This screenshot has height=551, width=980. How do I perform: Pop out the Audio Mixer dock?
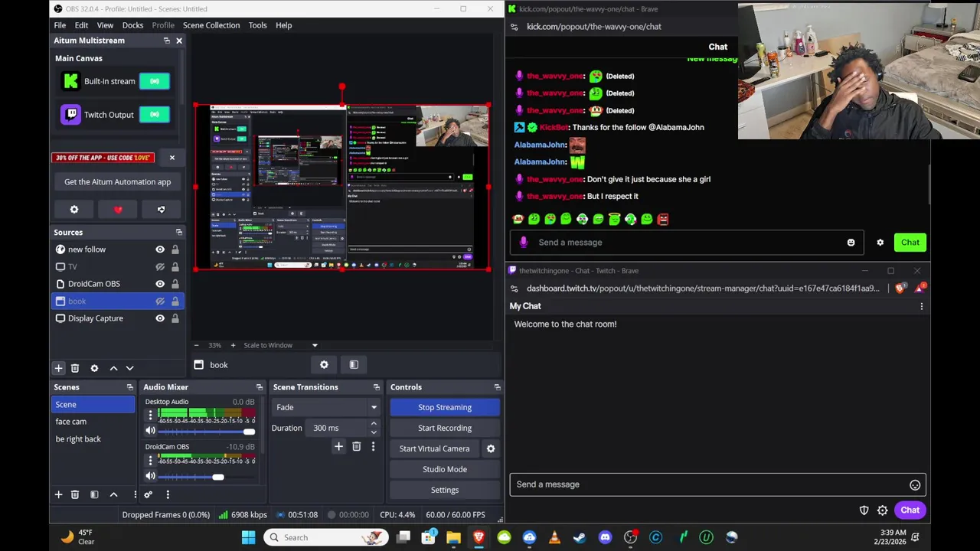pos(260,387)
